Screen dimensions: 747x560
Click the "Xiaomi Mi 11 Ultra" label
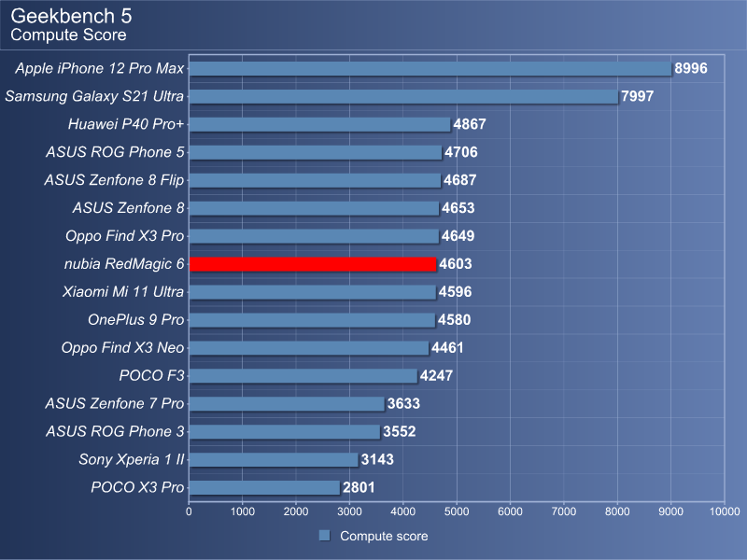tap(123, 292)
